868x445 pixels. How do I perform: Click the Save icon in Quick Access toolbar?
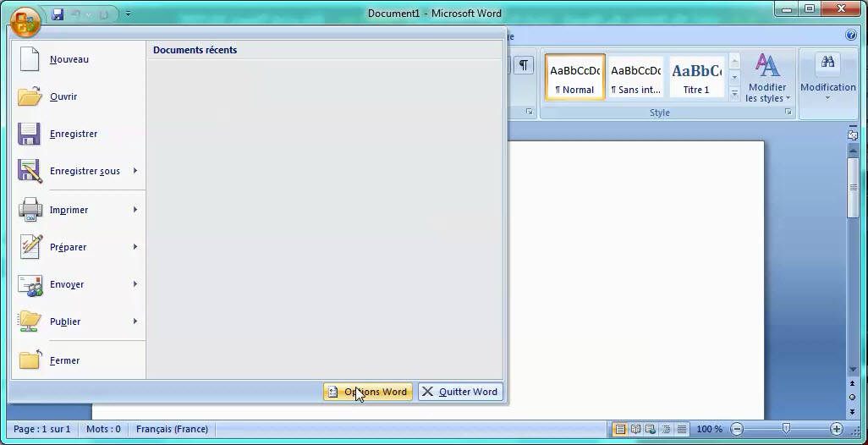pyautogui.click(x=58, y=14)
